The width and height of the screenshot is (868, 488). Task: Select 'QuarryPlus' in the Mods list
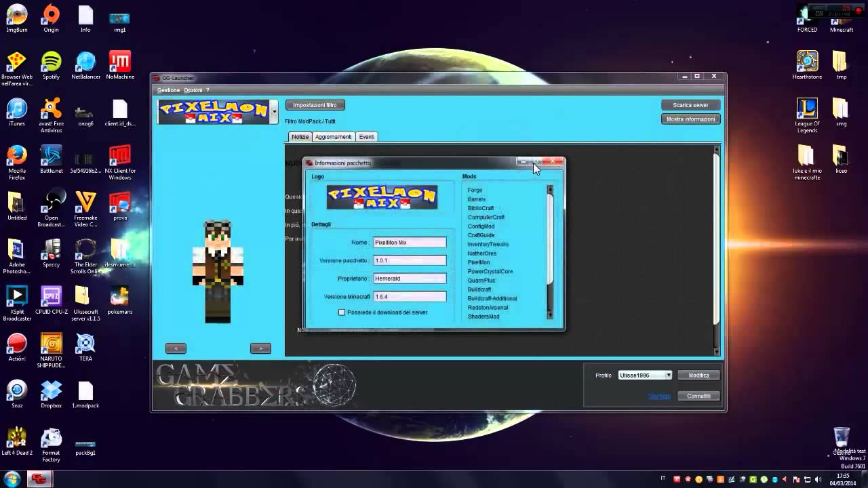point(481,281)
